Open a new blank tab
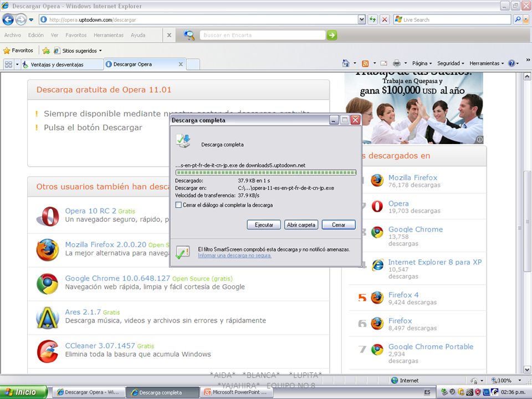532x399 pixels. pyautogui.click(x=193, y=64)
